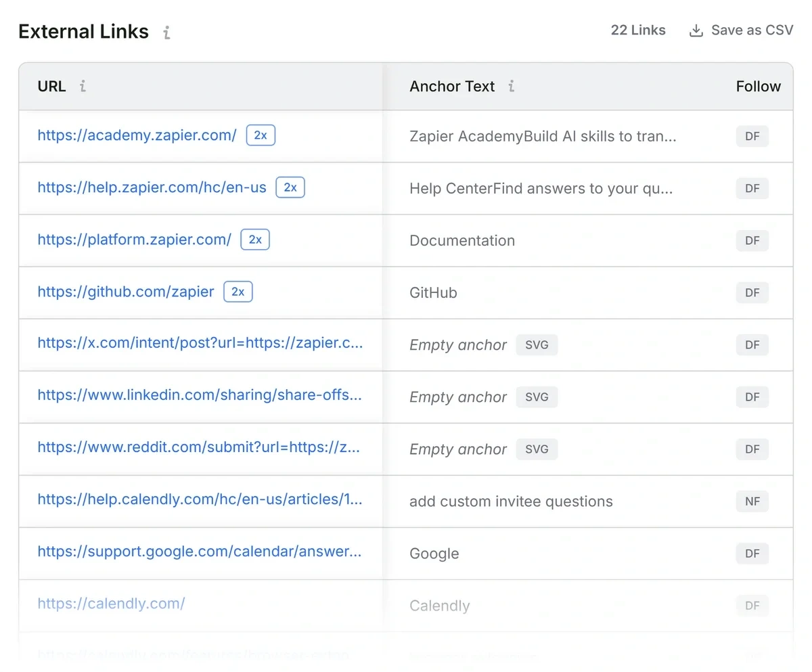Screen dimensions: 812x672
Task: Open the platform.zapier.com link
Action: coord(134,240)
